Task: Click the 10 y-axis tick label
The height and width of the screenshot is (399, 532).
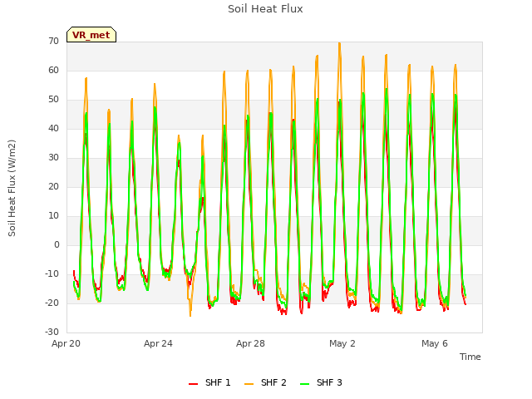Action: pos(53,216)
